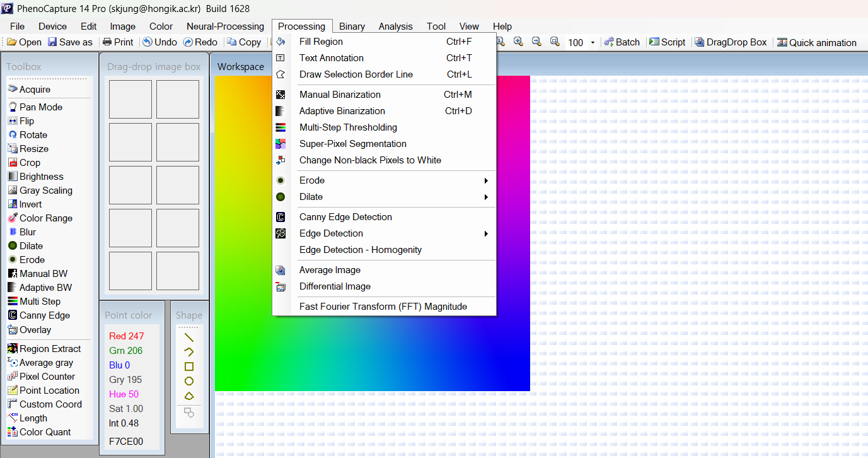This screenshot has width=868, height=458.
Task: Click the Redo toolbar button
Action: (200, 42)
